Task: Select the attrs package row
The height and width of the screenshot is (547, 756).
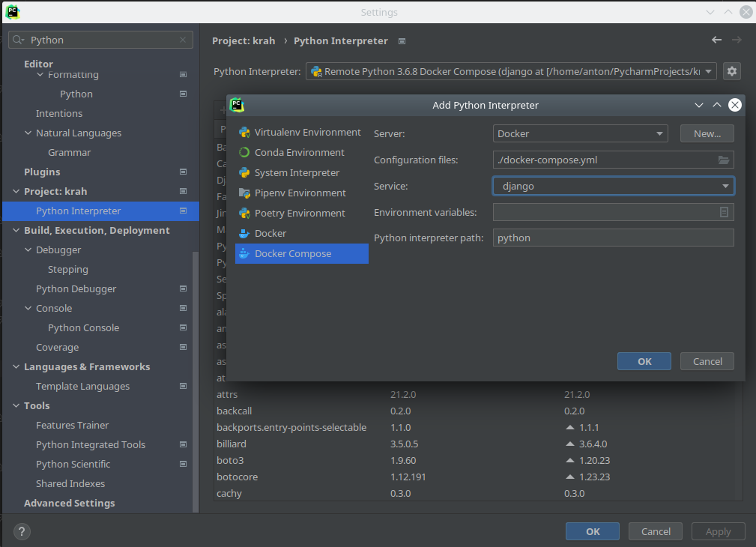Action: pyautogui.click(x=477, y=395)
